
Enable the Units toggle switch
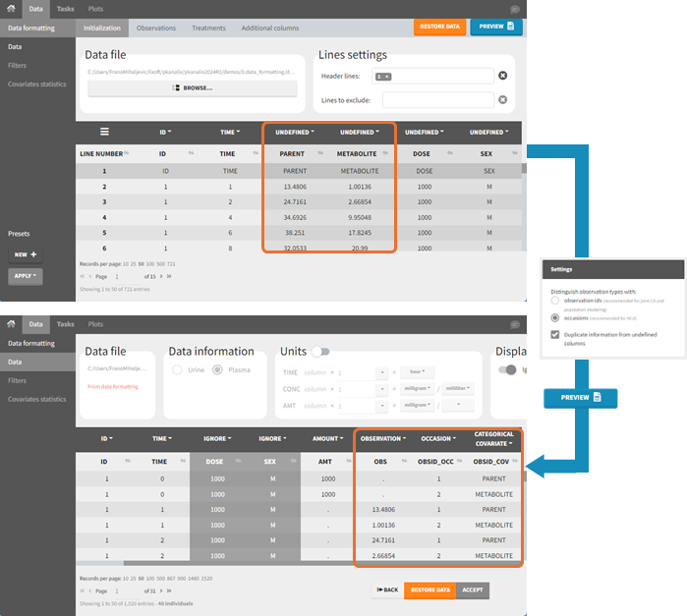pos(319,351)
